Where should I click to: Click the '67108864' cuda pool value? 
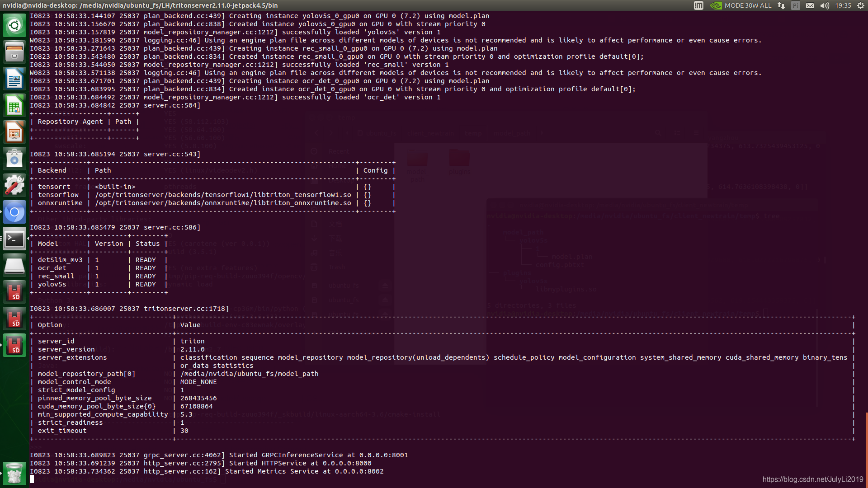[196, 406]
